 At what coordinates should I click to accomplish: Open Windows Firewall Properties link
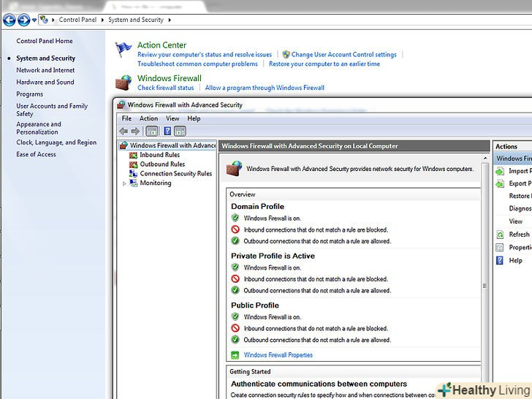pos(278,355)
